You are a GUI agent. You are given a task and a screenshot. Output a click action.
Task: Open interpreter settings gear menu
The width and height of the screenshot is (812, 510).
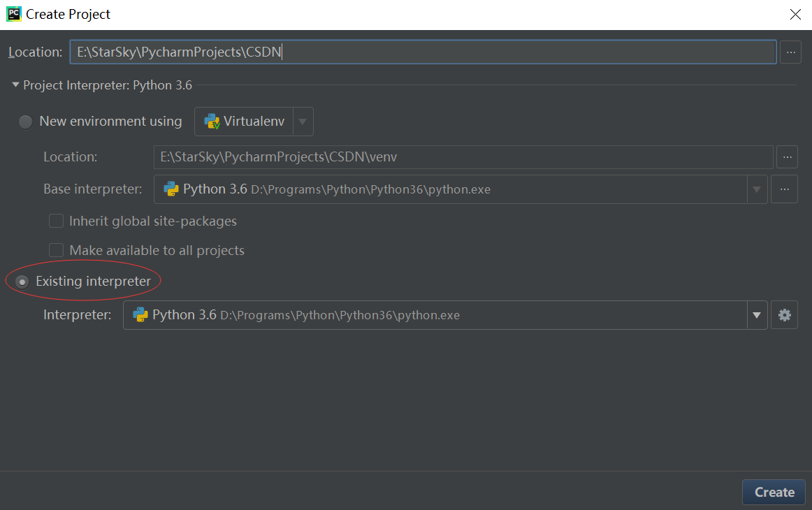(x=784, y=315)
